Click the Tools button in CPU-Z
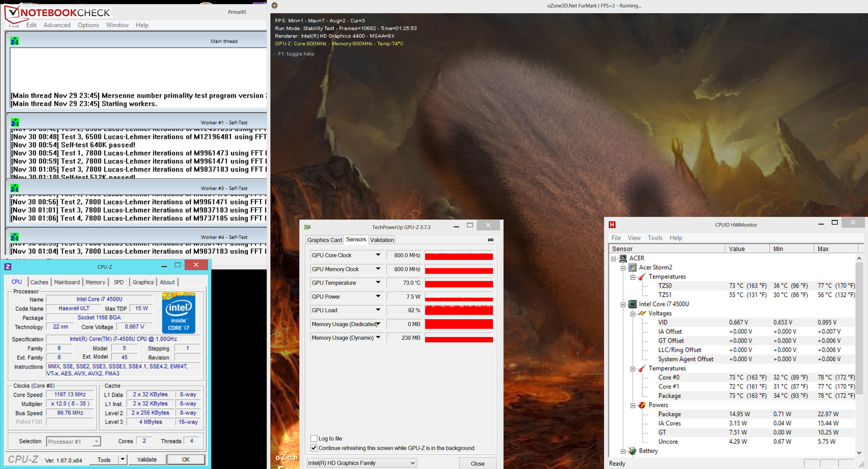This screenshot has width=868, height=469. (104, 460)
